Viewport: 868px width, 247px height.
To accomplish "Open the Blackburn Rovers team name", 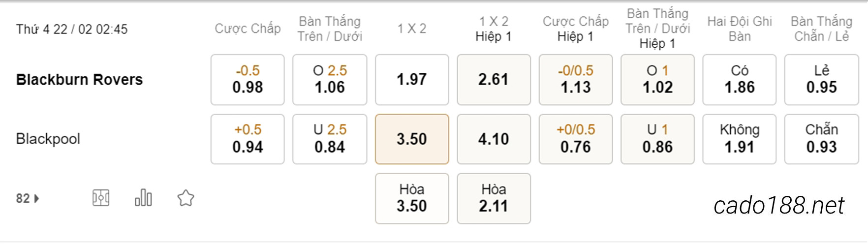I will [x=79, y=80].
